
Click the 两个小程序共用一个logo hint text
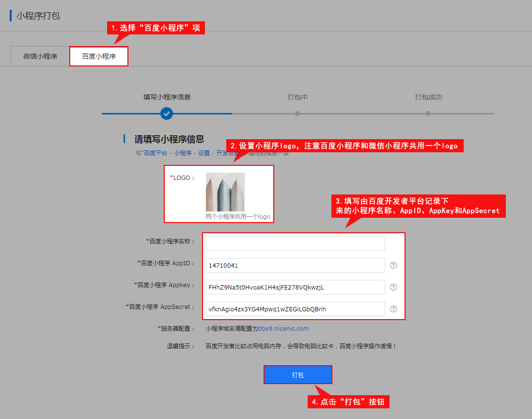238,217
